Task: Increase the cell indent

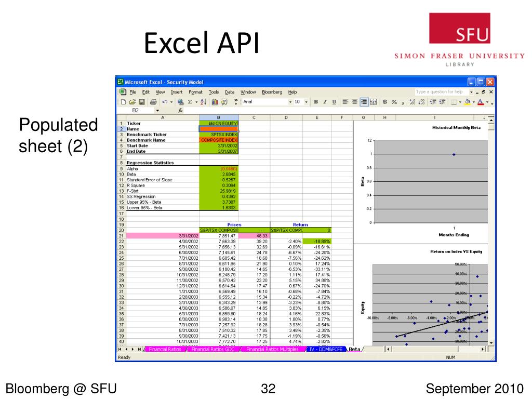Action: click(x=442, y=102)
